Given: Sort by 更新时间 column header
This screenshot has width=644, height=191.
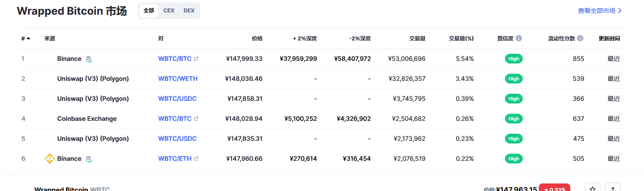Looking at the screenshot, I should [x=609, y=39].
